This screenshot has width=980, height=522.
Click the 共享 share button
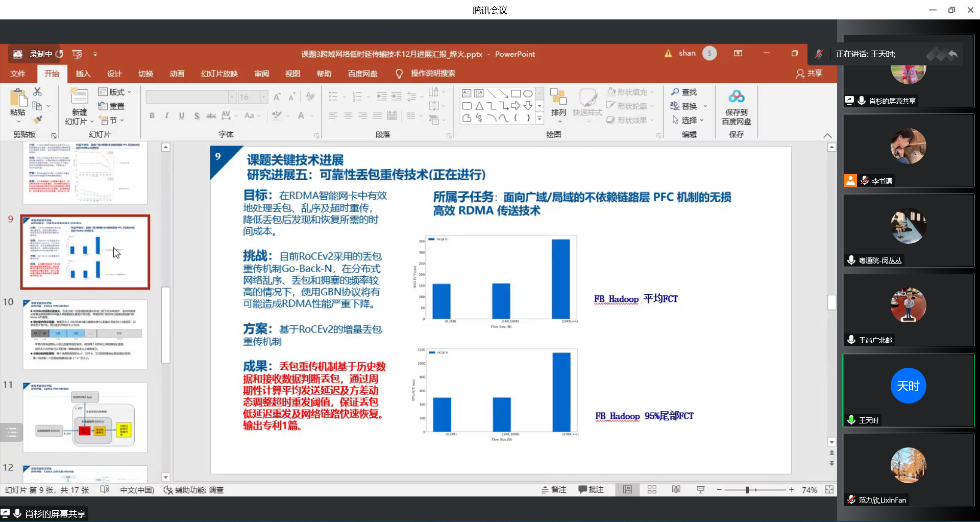809,74
